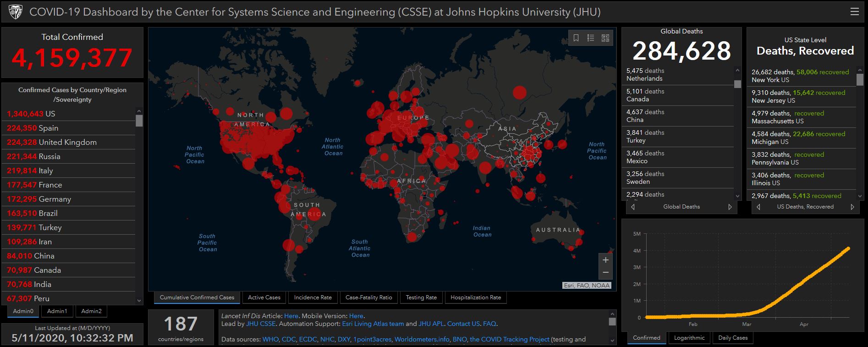Viewport: 868px width, 347px height.
Task: Click the Global Deaths list scrollbar thumb
Action: coord(737,84)
